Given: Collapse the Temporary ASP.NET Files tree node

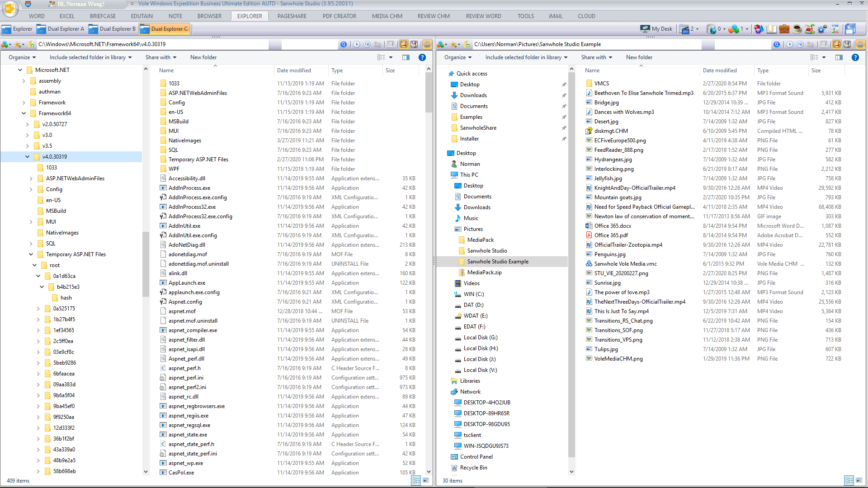Looking at the screenshot, I should (31, 254).
